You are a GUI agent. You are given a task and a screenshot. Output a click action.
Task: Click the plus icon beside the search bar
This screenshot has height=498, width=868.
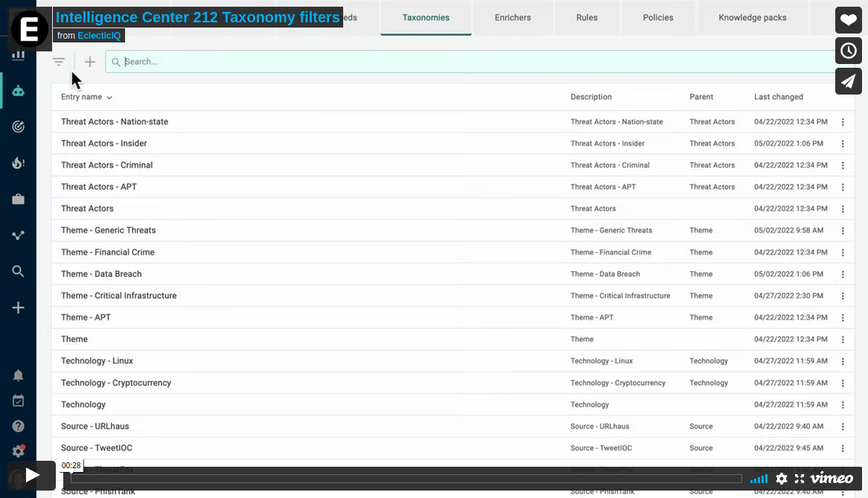pos(90,62)
